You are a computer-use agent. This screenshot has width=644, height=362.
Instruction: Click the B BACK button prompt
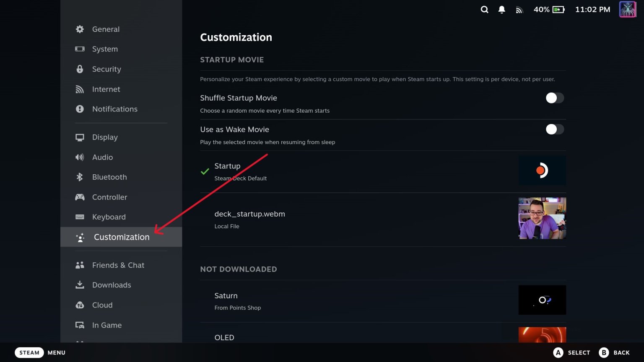tap(614, 352)
